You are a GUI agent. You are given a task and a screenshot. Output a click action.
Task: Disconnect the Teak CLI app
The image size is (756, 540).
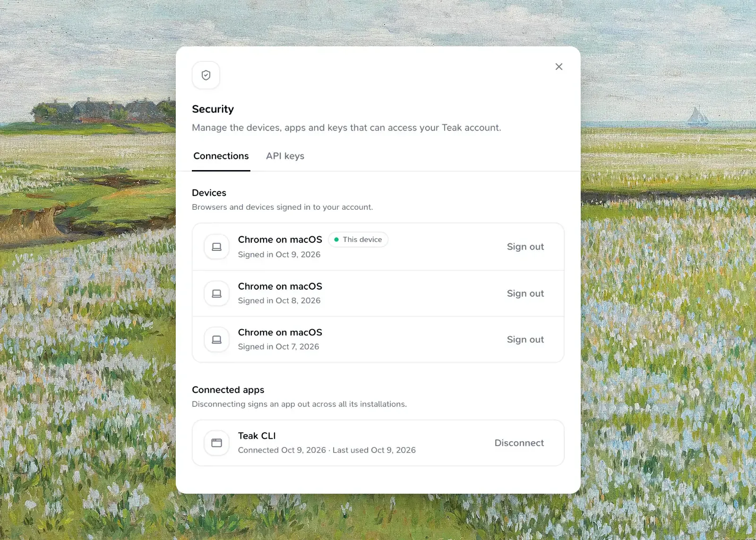519,443
